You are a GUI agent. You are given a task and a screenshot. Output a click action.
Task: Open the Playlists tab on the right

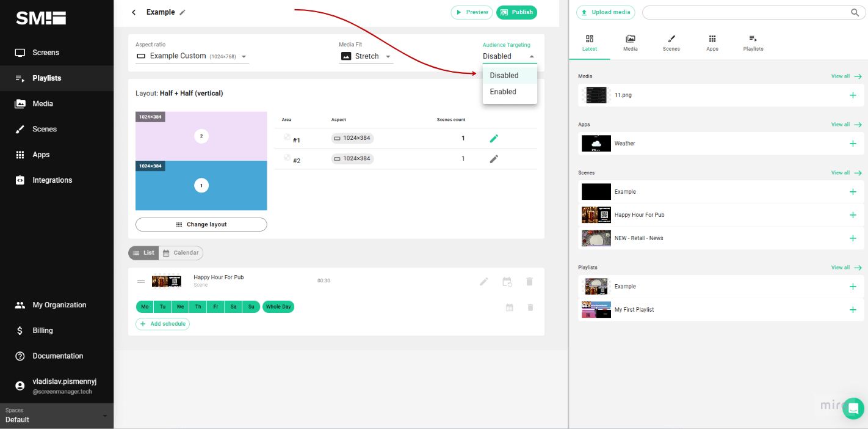coord(753,43)
